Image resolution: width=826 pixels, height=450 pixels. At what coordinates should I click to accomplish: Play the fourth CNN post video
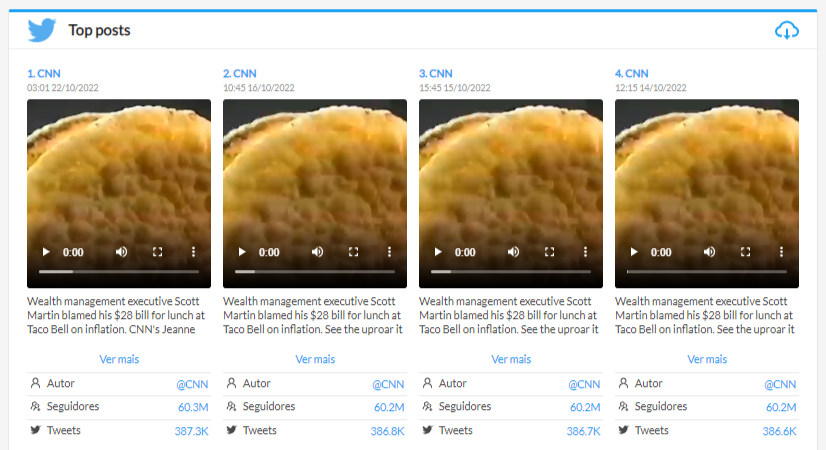point(633,252)
